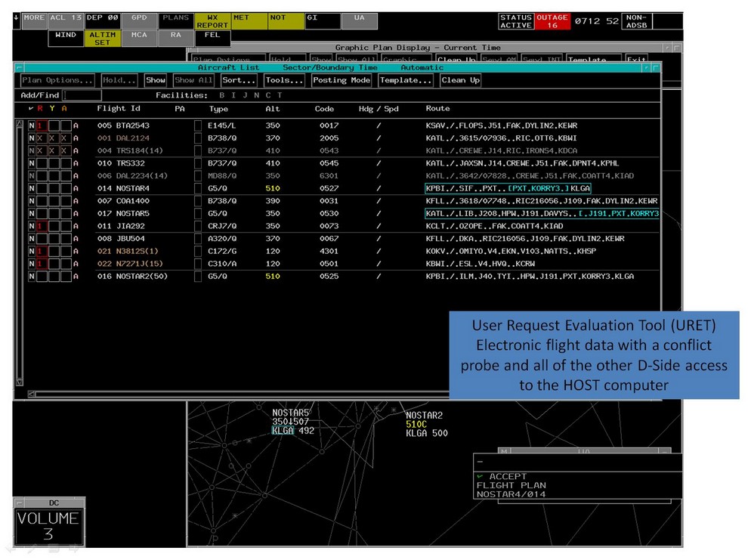Select ALTIM SET in the top toolbar

pos(102,39)
